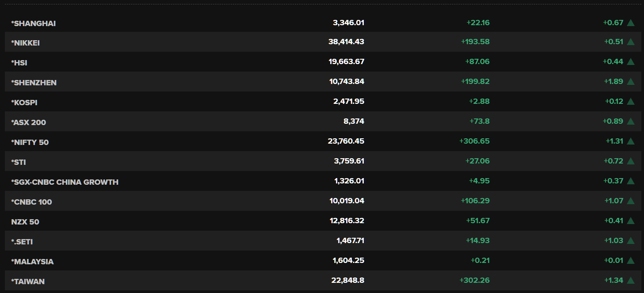
Task: Click the up arrow icon in SHANGHAI row
Action: click(x=631, y=23)
